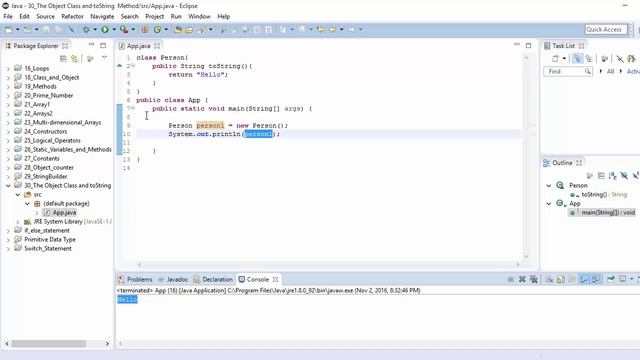Run the program with the green Run button

[105, 29]
